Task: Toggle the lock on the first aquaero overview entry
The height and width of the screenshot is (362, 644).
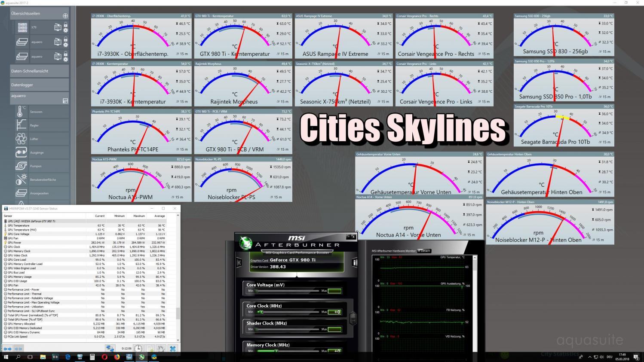Action: [65, 39]
